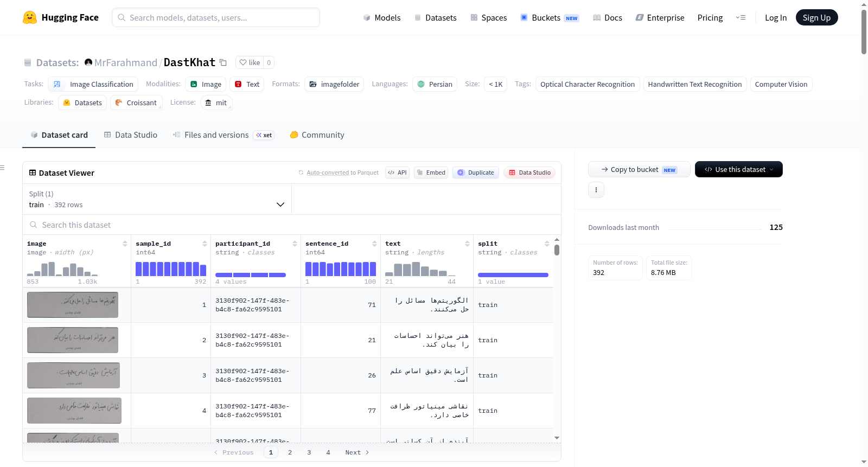Select the Text modality tag
The image size is (868, 467).
(x=247, y=84)
